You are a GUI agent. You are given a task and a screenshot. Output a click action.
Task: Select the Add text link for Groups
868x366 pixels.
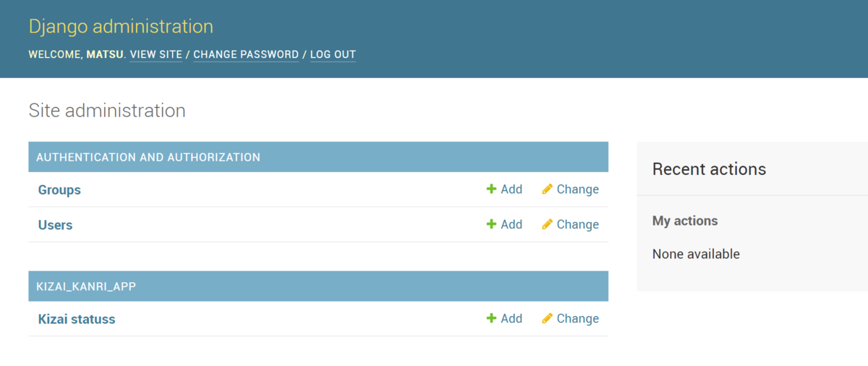(511, 190)
